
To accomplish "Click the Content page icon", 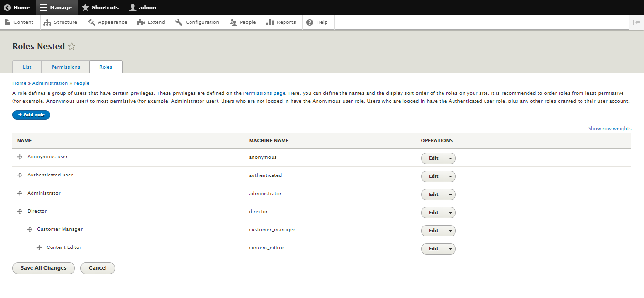I will [7, 22].
